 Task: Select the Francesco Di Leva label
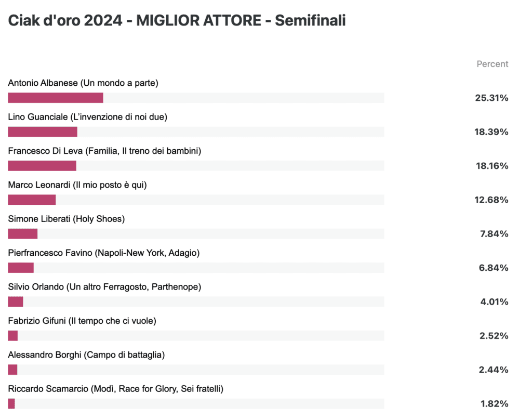[x=104, y=151]
